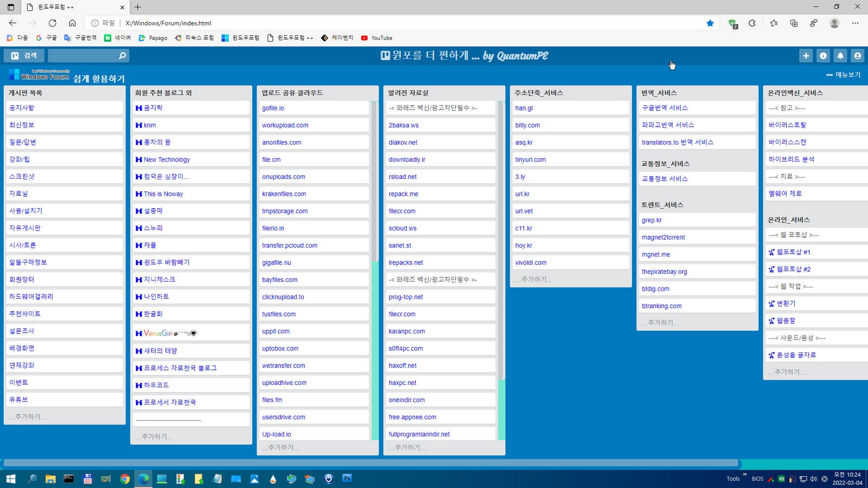Click scrollbar of 알려진 자료실 list
This screenshot has width=868, height=488.
pos(501,240)
